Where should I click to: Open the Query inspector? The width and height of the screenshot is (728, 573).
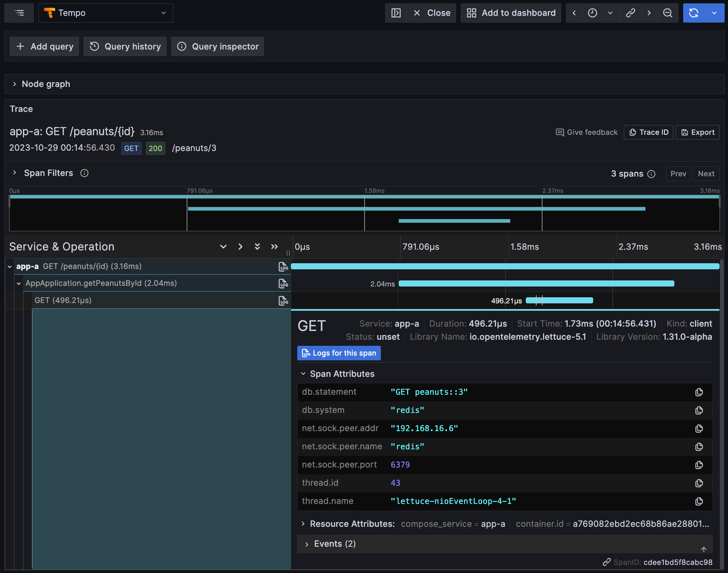[218, 47]
